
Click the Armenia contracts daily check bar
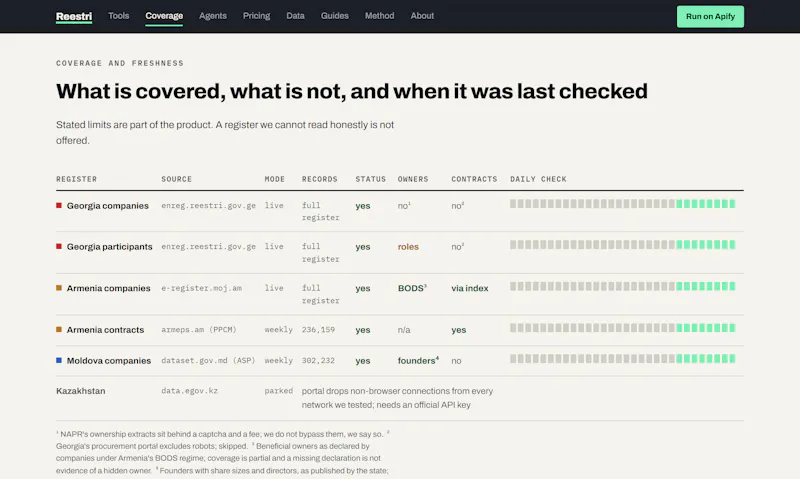tap(622, 327)
